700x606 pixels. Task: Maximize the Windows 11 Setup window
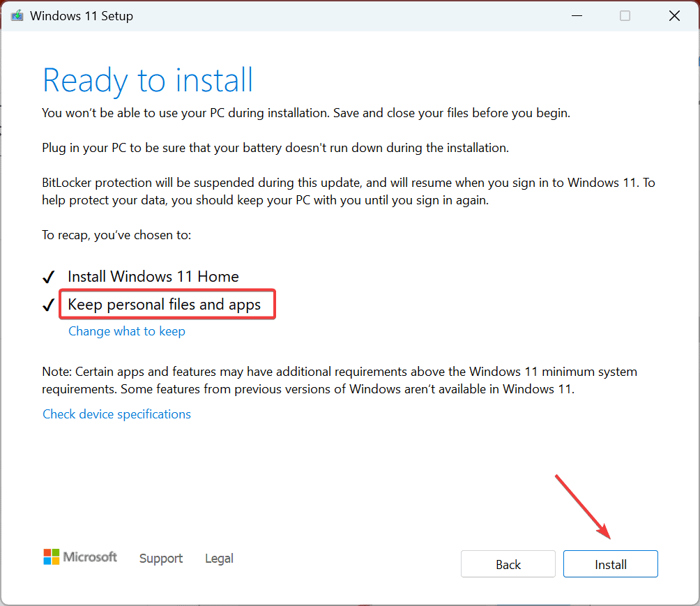[x=625, y=15]
